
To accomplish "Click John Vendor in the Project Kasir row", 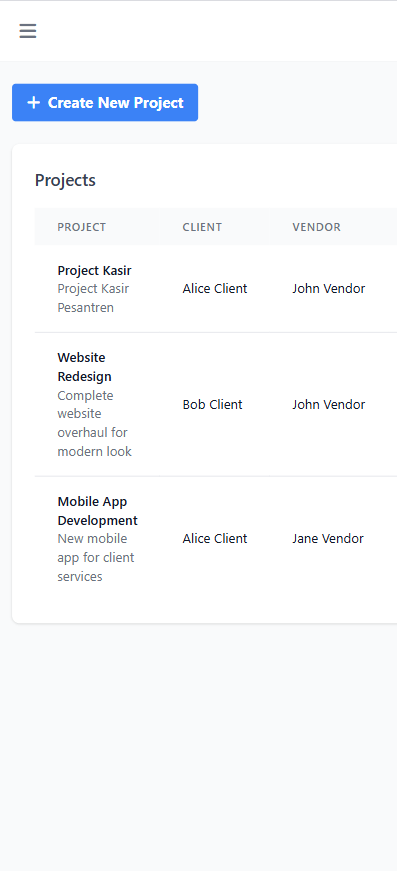I will (x=329, y=289).
